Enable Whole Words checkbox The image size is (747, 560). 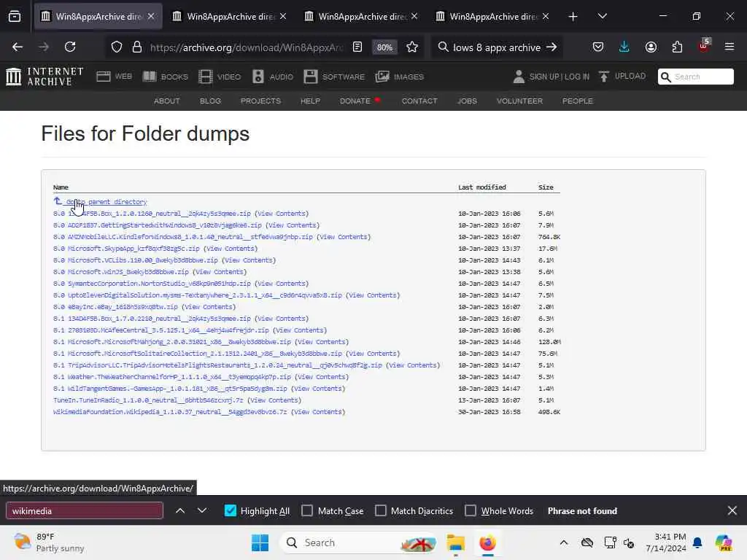pyautogui.click(x=471, y=511)
